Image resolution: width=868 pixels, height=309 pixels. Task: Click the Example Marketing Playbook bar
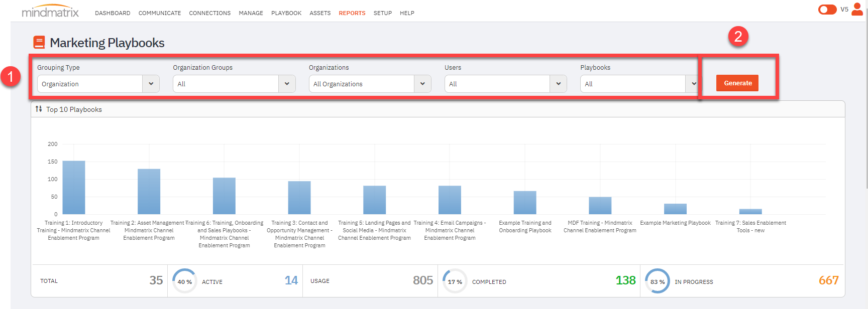(x=676, y=209)
